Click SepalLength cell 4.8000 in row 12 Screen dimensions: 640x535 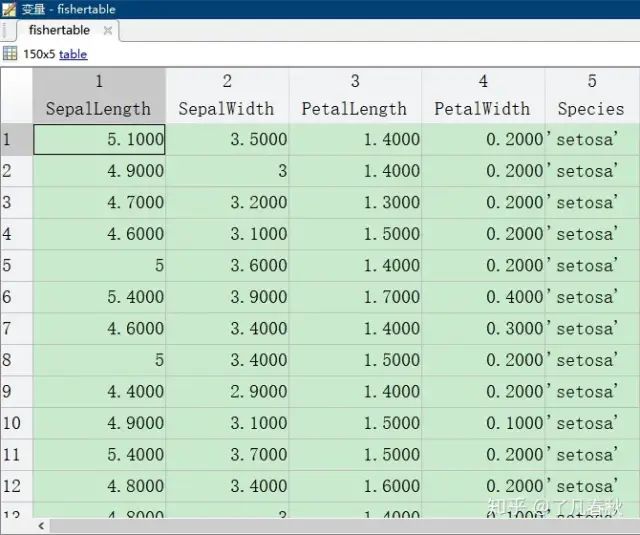click(x=99, y=486)
